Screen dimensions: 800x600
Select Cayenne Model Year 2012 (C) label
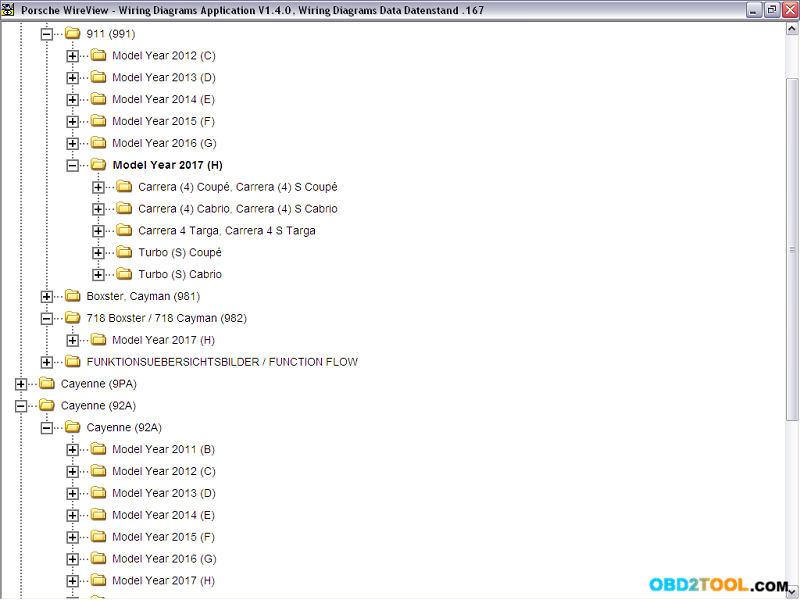click(164, 472)
